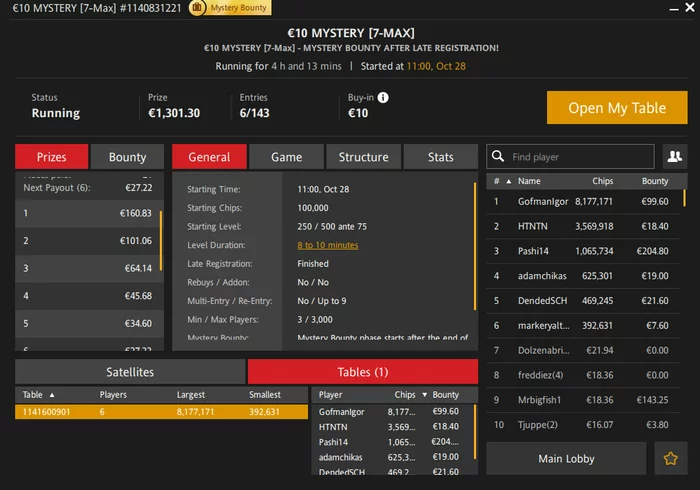Select the Tables (1) tab
Viewport: 700px width, 490px height.
pos(362,372)
